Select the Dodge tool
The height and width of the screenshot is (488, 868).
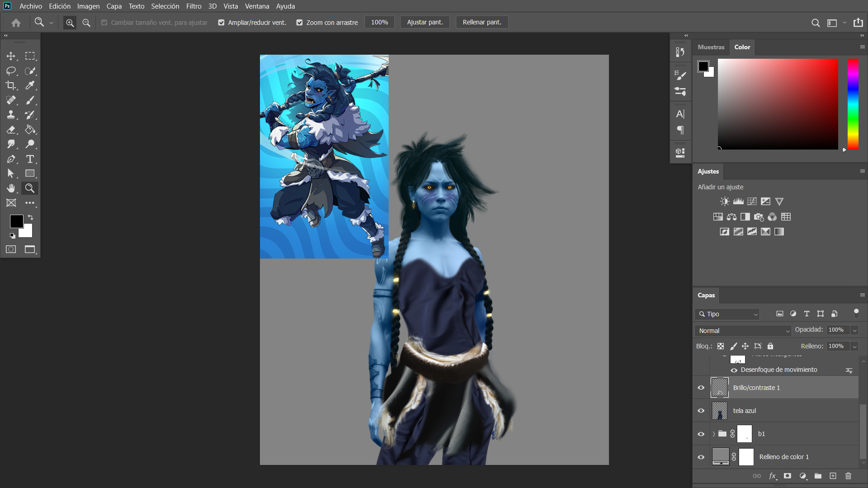pos(30,144)
